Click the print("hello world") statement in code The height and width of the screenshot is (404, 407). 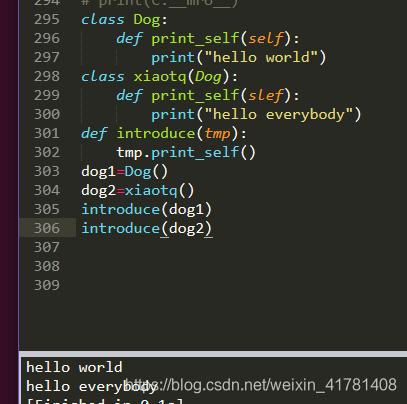point(239,58)
